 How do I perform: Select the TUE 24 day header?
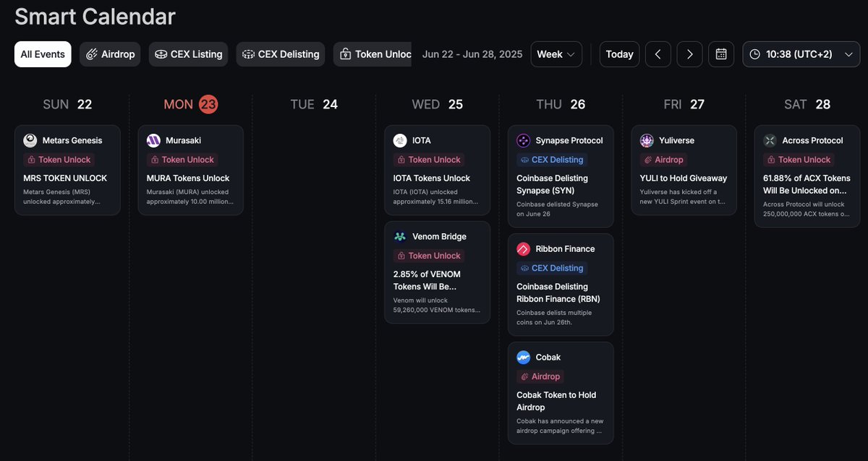point(314,104)
